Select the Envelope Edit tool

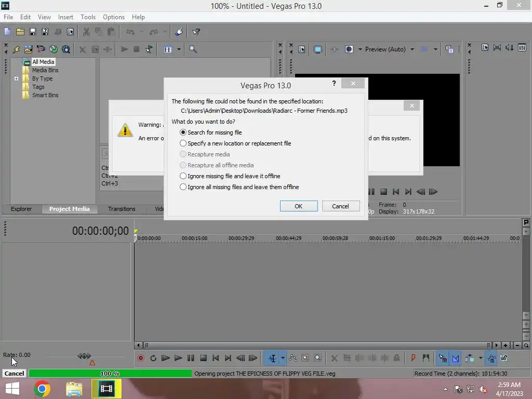[x=293, y=358]
